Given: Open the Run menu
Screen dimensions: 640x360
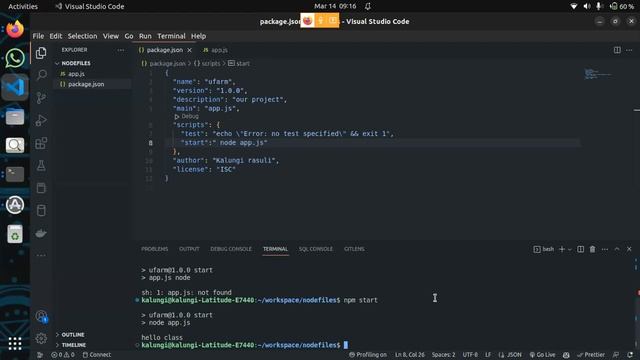Looking at the screenshot, I should point(145,36).
